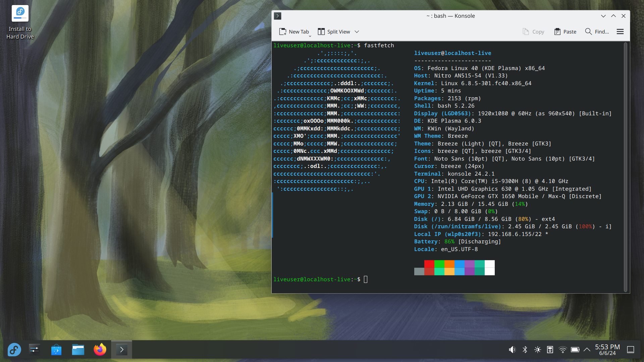Show hidden system tray icons arrow
This screenshot has width=644, height=362.
tap(587, 350)
